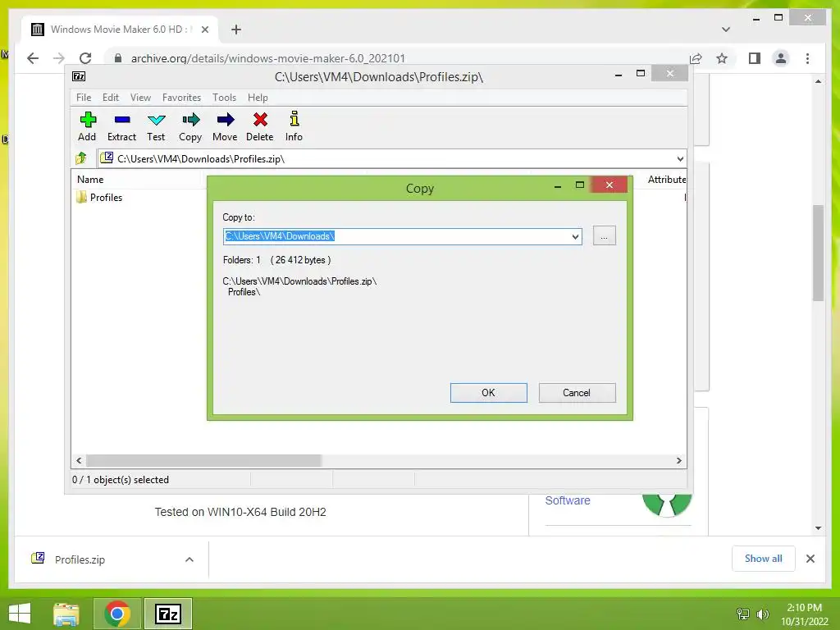Confirm copy with OK button
The height and width of the screenshot is (630, 840).
[489, 393]
